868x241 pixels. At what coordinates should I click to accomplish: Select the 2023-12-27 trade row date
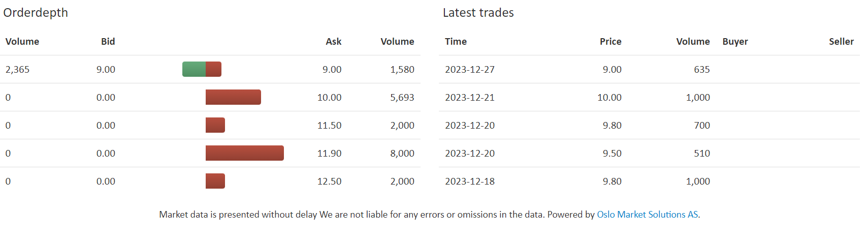click(470, 70)
